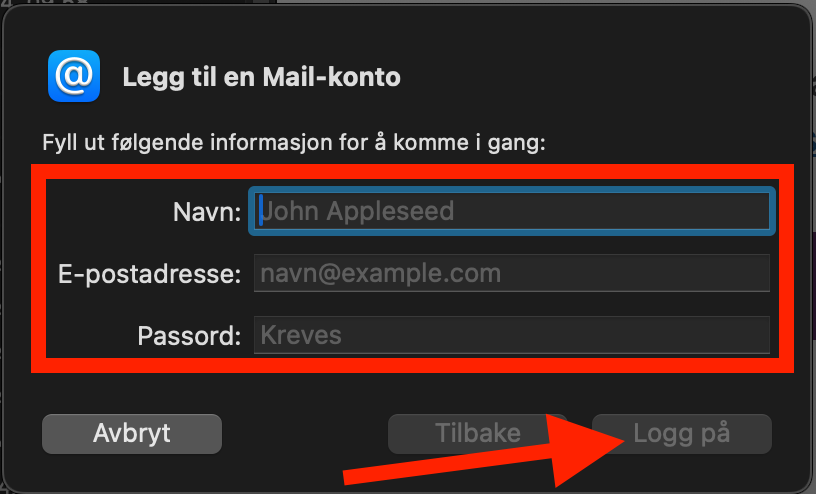Viewport: 816px width, 494px height.
Task: Click the blue Mail @ icon
Action: (x=74, y=76)
